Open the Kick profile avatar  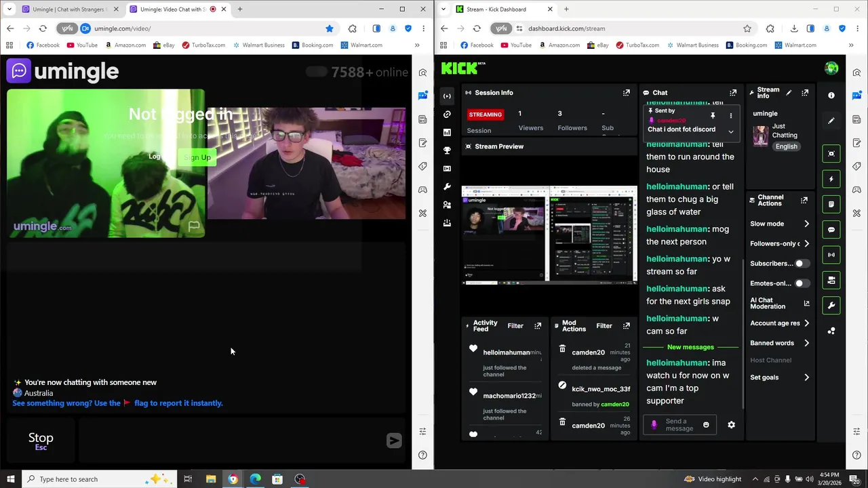pos(831,68)
